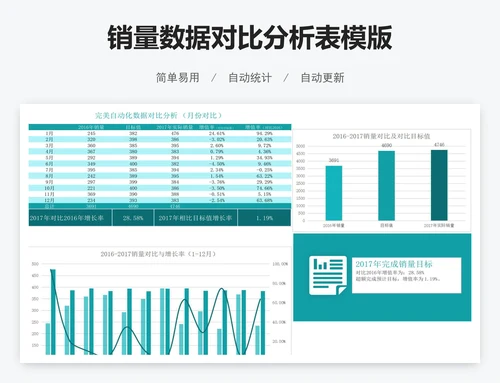Click the 2017年相比目标值增长率 summary cell

pos(195,218)
